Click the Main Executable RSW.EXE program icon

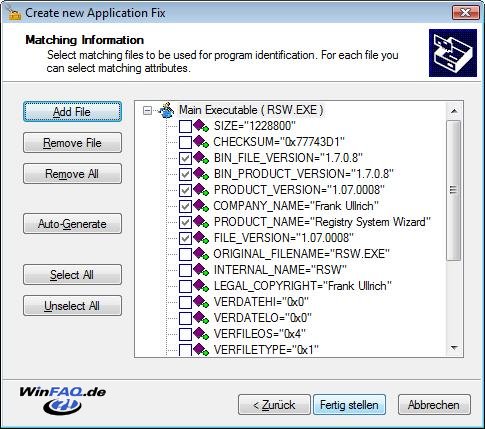(x=167, y=110)
